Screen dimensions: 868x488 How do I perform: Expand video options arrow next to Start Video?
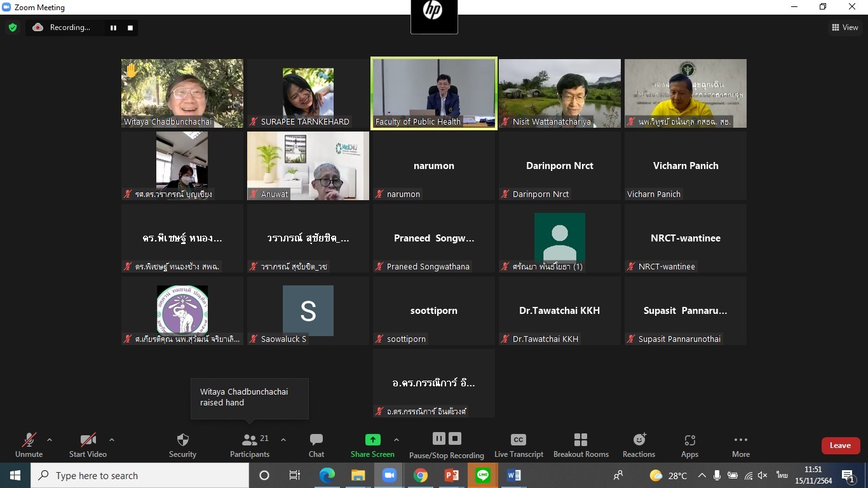click(112, 440)
